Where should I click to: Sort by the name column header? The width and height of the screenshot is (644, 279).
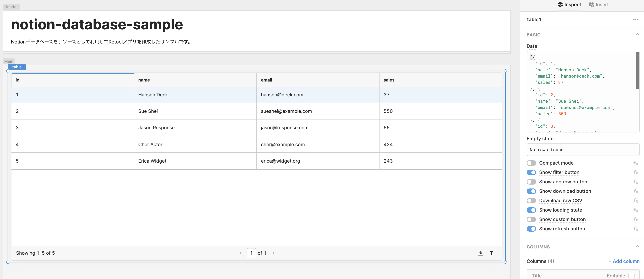[x=195, y=80]
